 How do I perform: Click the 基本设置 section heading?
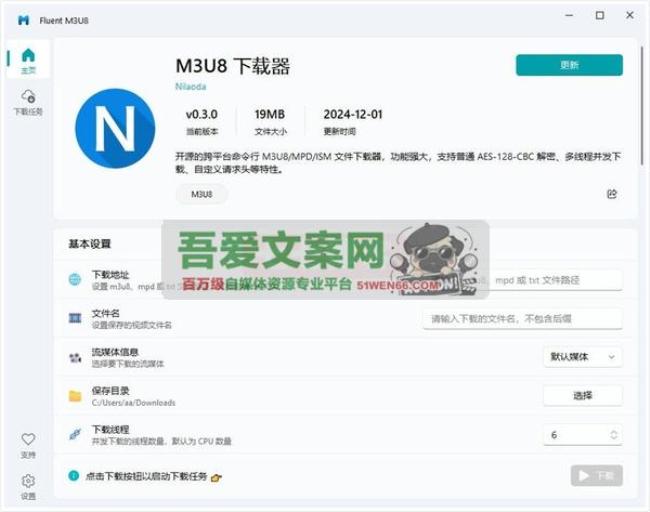point(90,244)
